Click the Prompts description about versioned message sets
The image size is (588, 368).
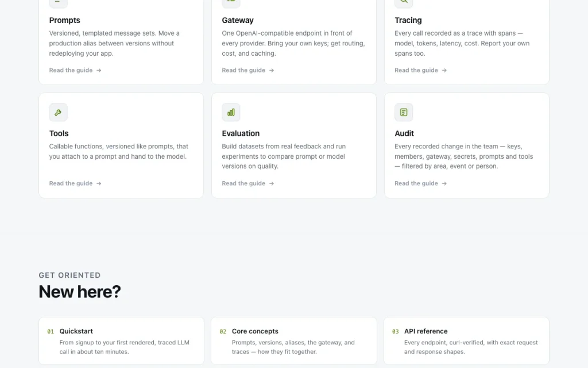click(x=114, y=43)
